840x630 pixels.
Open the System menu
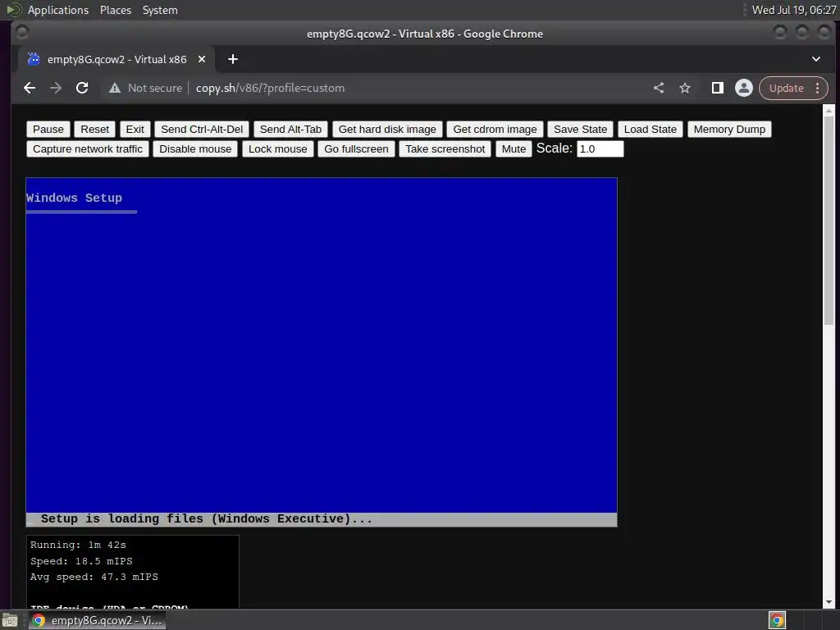160,10
